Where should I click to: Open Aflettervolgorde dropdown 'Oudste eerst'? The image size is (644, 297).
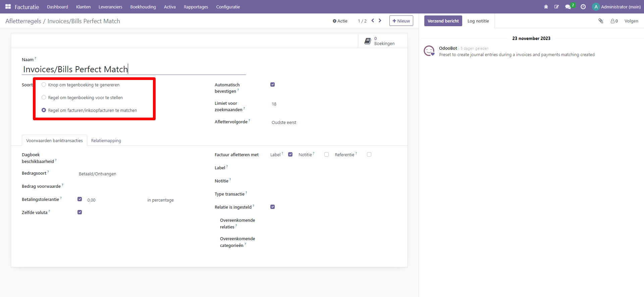[284, 123]
